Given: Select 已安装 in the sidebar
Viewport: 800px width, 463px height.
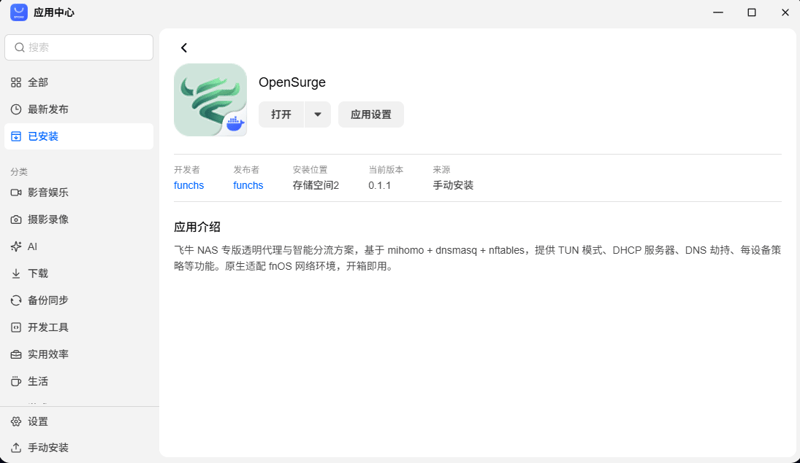Looking at the screenshot, I should (x=79, y=136).
